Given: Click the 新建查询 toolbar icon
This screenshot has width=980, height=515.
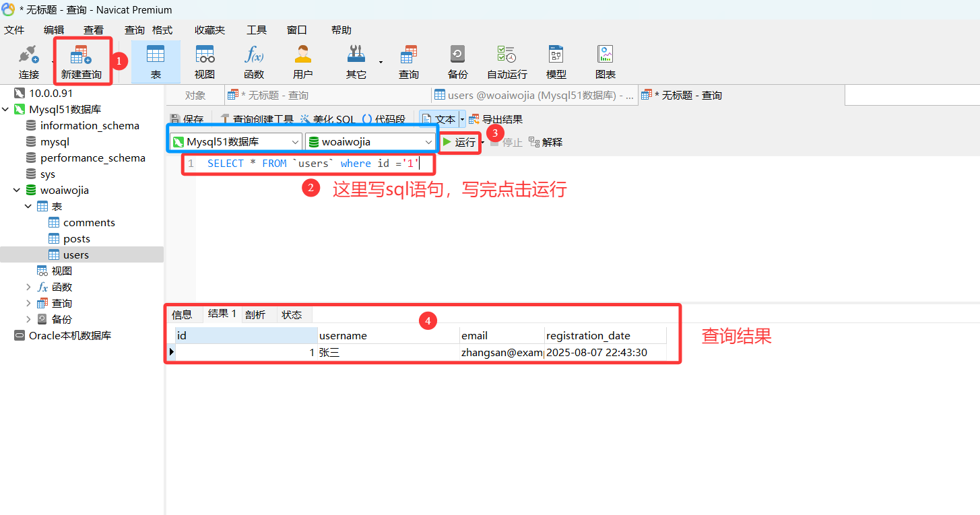Looking at the screenshot, I should 81,61.
